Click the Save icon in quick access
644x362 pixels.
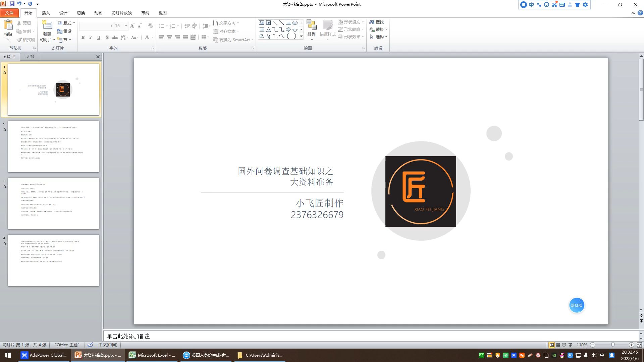tap(12, 4)
